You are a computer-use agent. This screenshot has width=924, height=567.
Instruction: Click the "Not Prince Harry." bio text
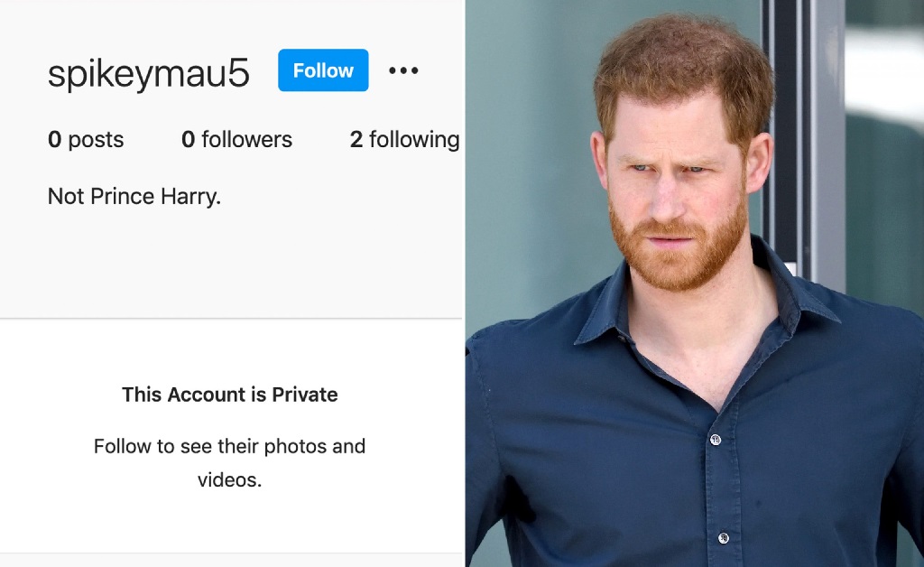[134, 197]
